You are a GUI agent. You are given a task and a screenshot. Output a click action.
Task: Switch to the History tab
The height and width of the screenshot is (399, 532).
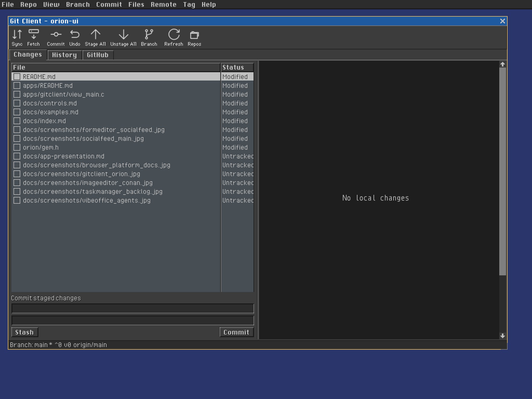[x=64, y=55]
